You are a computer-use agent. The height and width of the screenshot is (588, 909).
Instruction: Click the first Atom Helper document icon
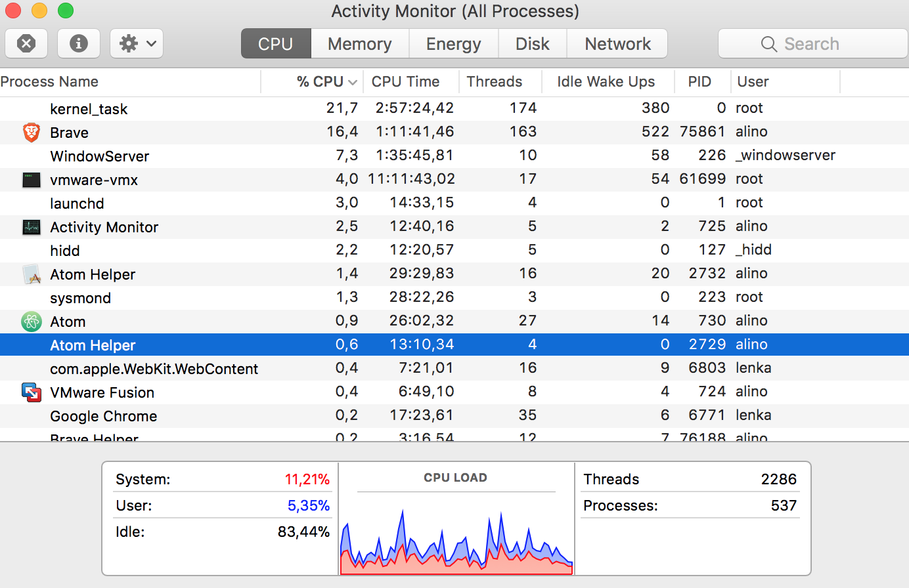coord(31,274)
